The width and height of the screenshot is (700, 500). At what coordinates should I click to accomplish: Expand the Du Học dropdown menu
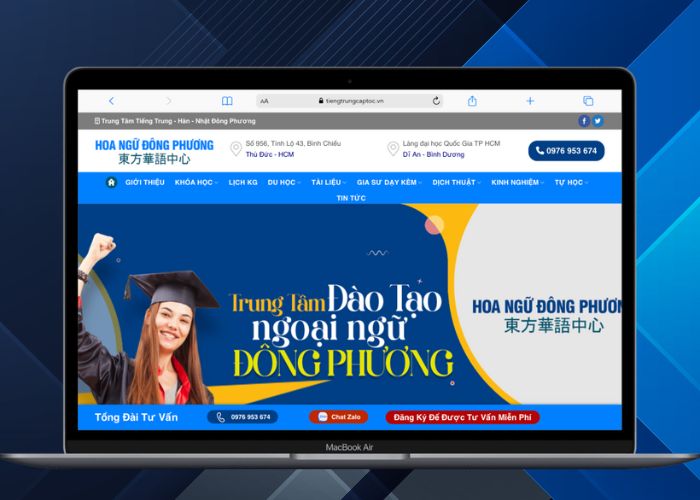[284, 182]
